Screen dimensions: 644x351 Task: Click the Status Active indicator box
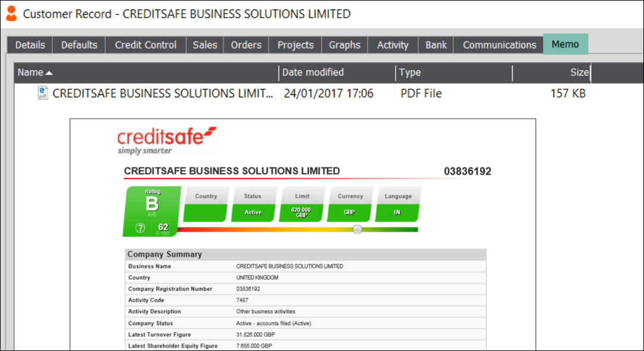pos(253,204)
